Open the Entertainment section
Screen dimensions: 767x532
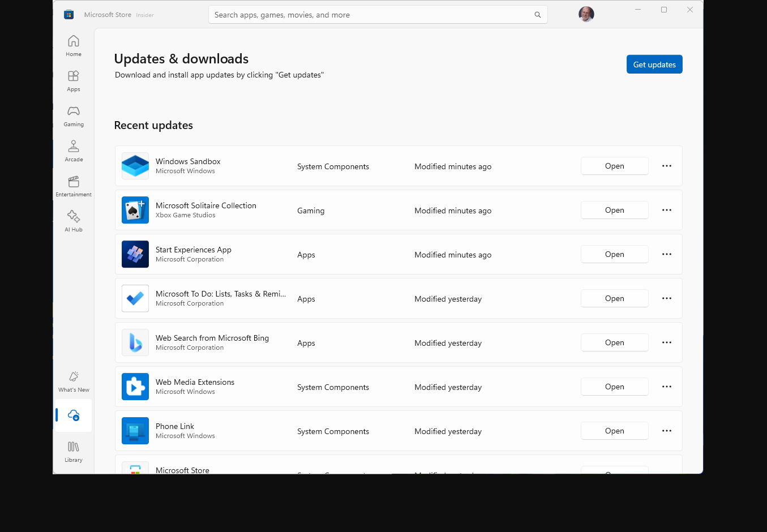73,186
